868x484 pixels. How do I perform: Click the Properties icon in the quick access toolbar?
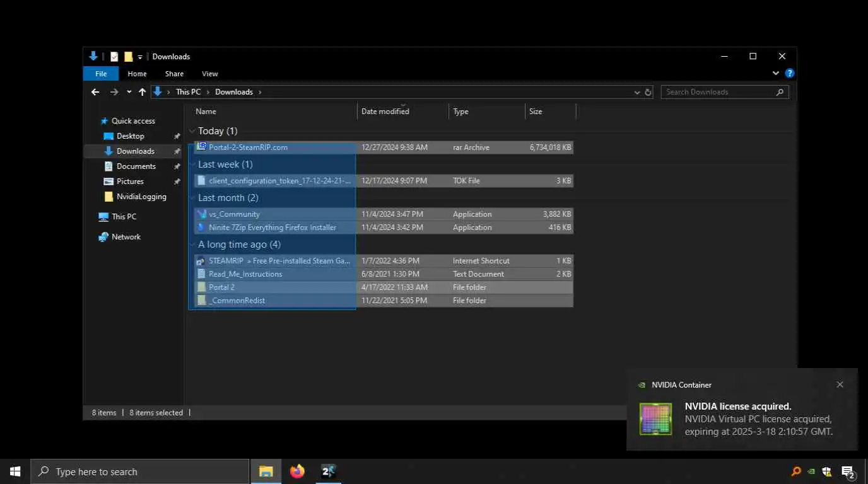tap(114, 57)
